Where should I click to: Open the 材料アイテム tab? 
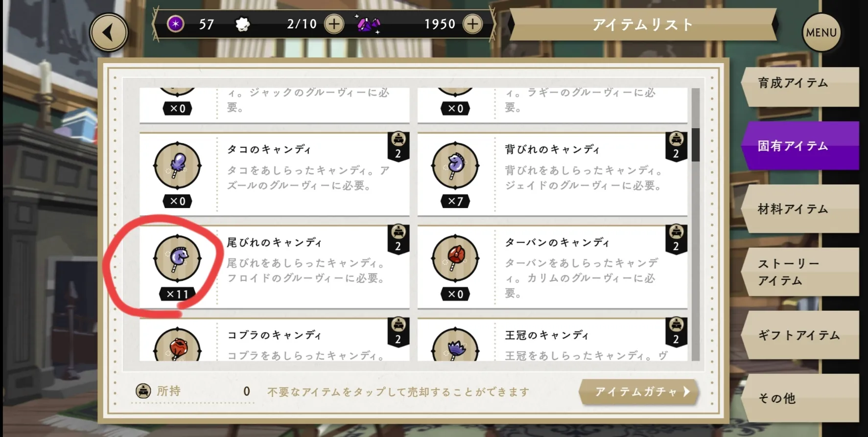[800, 209]
